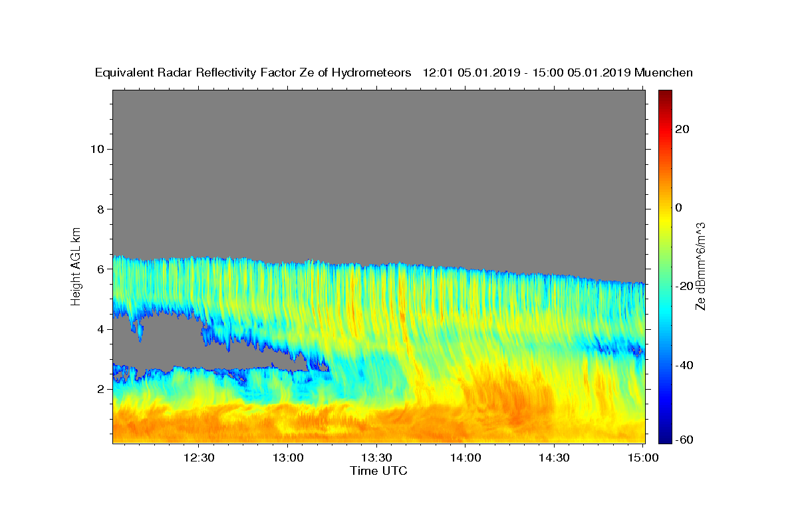This screenshot has height=532, width=798.
Task: Click the '13:30' time tick label
Action: click(376, 458)
